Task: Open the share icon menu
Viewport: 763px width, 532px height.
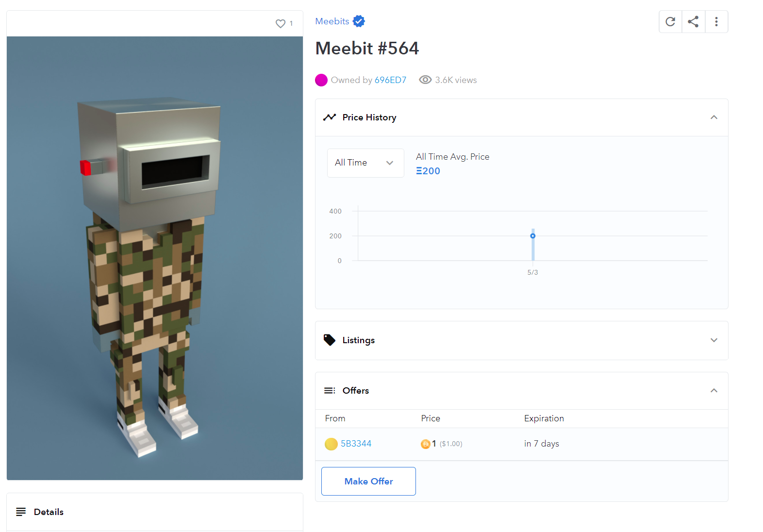Action: pyautogui.click(x=693, y=22)
